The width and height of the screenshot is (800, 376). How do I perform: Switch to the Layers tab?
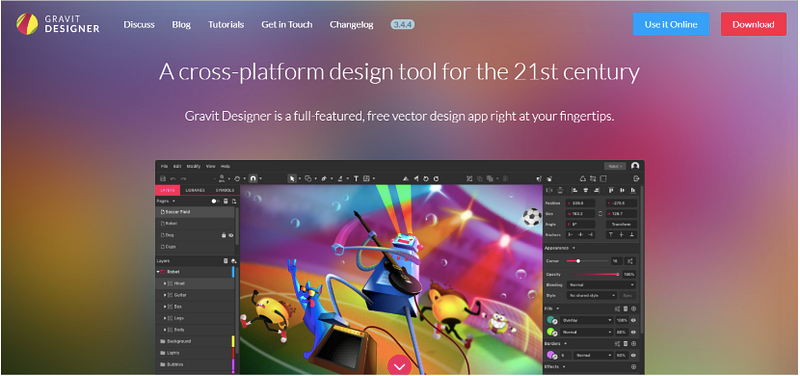point(167,190)
